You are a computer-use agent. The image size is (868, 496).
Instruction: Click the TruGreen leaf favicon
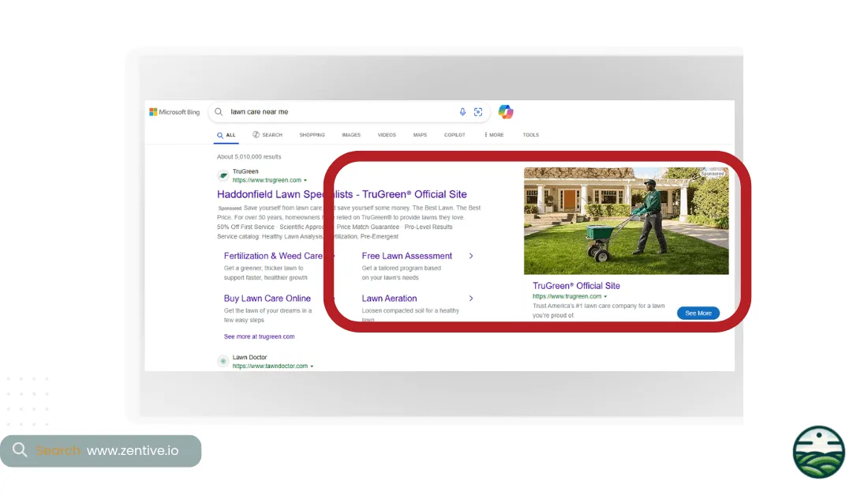[223, 175]
